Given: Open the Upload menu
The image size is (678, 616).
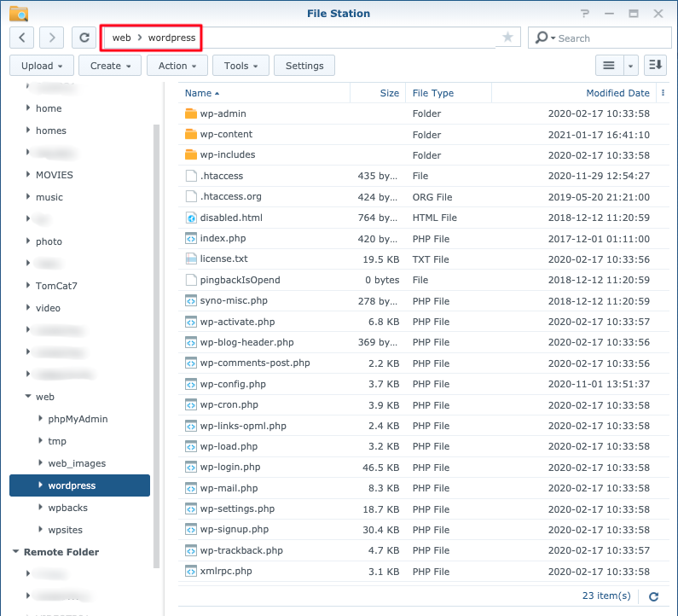Looking at the screenshot, I should click(x=42, y=66).
